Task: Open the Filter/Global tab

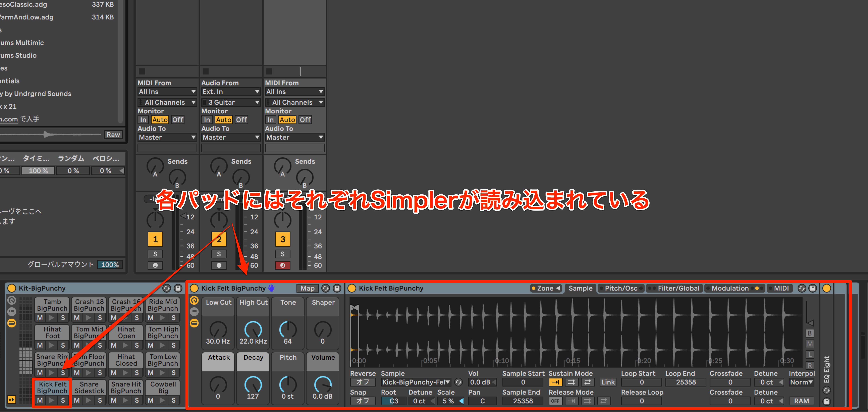Action: [x=674, y=288]
